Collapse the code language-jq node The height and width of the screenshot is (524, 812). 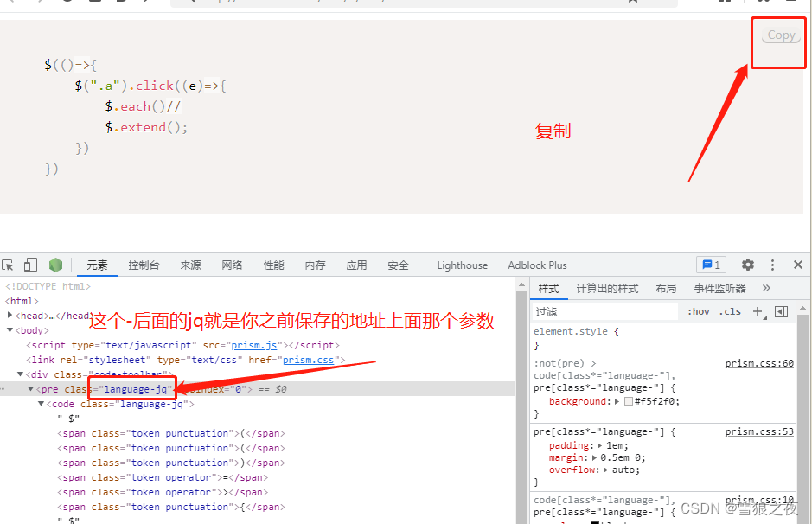tap(41, 403)
